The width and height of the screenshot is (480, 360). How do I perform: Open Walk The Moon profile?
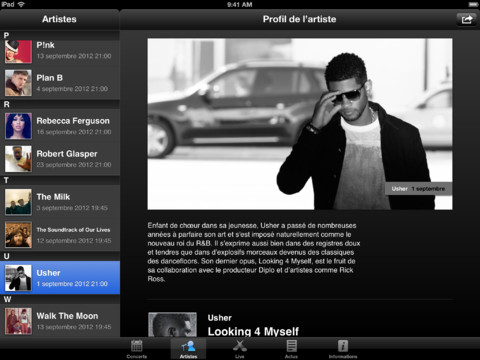coord(60,321)
